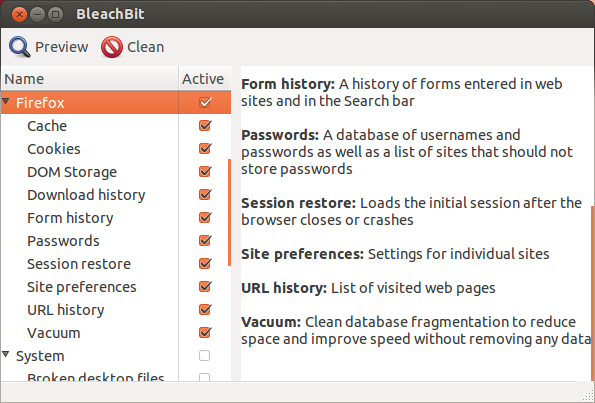Screen dimensions: 595x403
Task: Click the Preview button label
Action: 62,47
